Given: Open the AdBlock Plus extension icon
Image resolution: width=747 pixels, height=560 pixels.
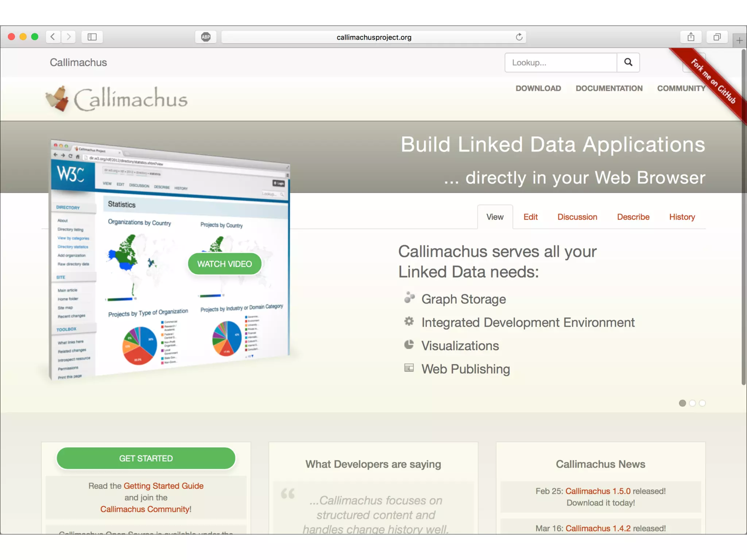Looking at the screenshot, I should point(206,37).
